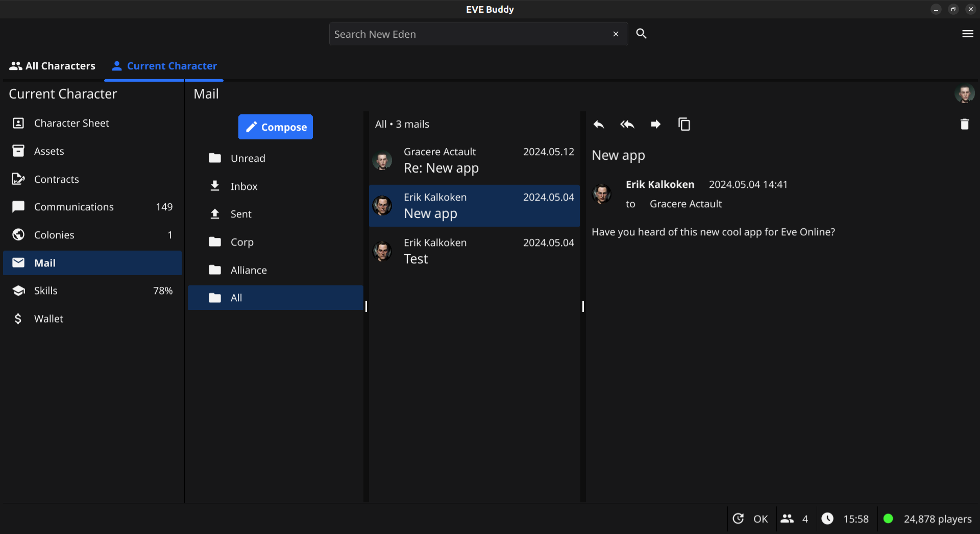Click the 'All • 3 mails' header
980x534 pixels.
coord(402,124)
